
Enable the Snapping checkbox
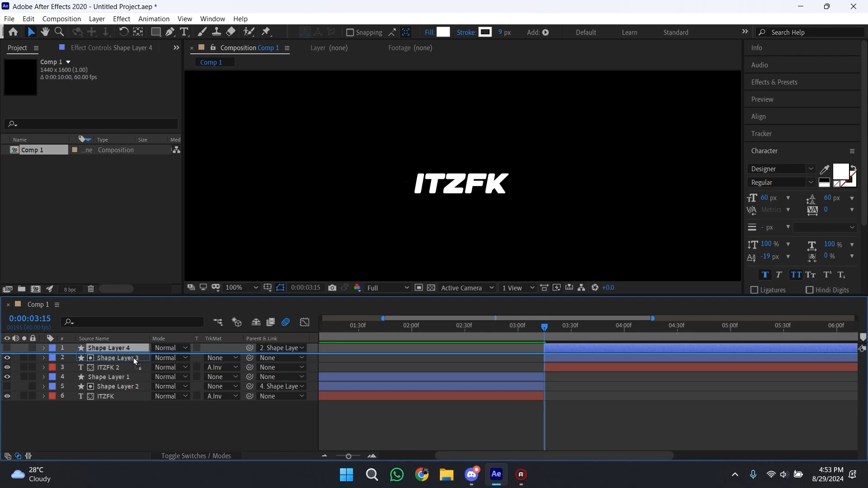click(x=349, y=33)
